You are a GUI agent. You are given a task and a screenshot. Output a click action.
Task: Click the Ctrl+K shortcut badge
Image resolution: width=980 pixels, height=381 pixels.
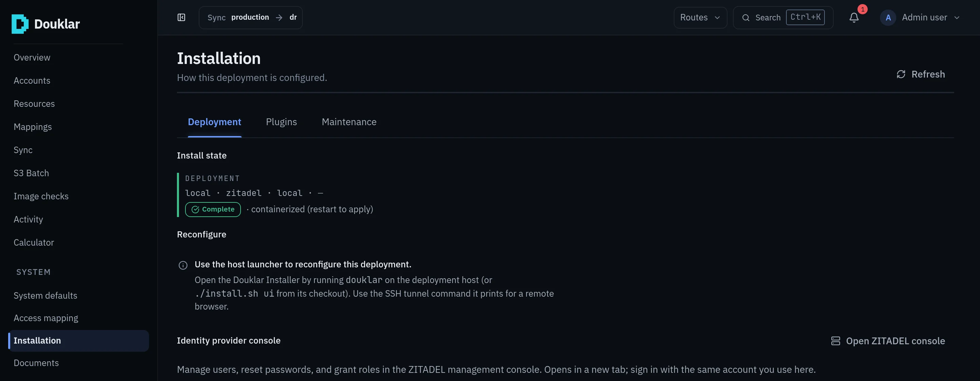pyautogui.click(x=805, y=17)
